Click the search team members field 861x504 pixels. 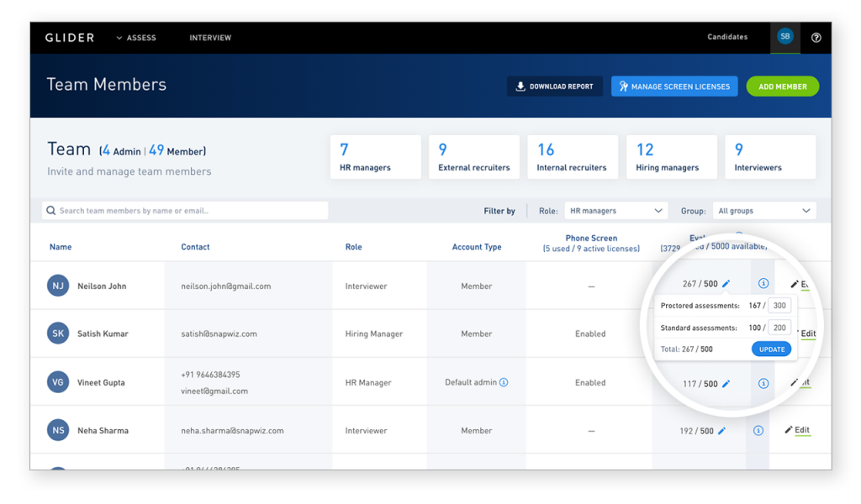185,211
